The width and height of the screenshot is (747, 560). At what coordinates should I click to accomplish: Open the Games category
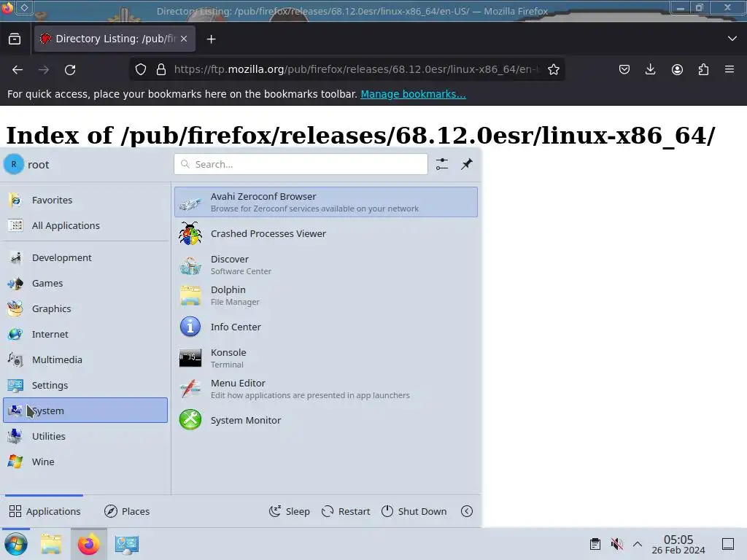[85, 283]
